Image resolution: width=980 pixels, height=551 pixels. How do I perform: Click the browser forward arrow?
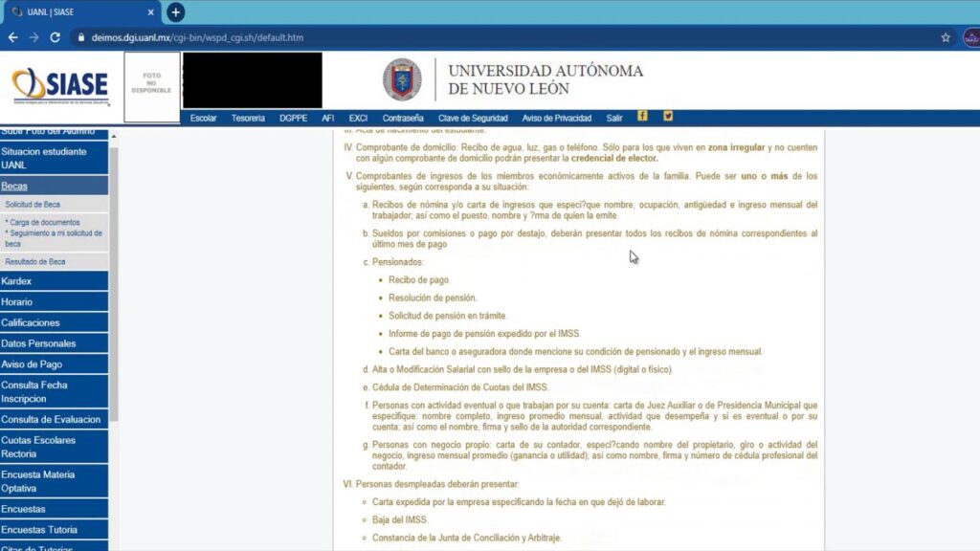pyautogui.click(x=33, y=37)
